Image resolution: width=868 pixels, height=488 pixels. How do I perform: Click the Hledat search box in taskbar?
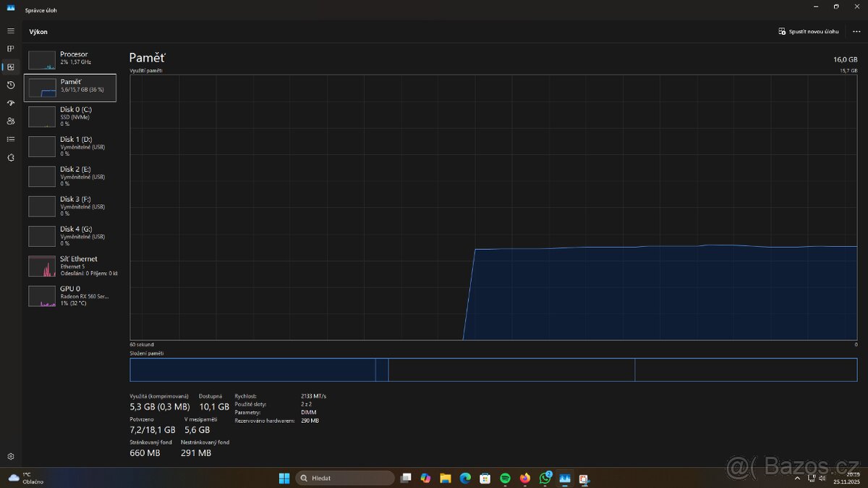345,479
